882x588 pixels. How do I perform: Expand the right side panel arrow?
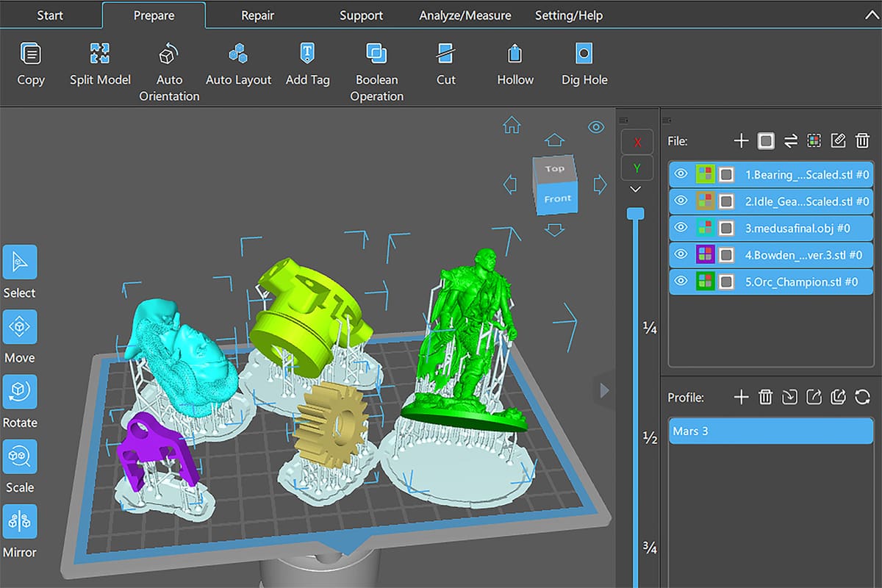click(x=604, y=390)
